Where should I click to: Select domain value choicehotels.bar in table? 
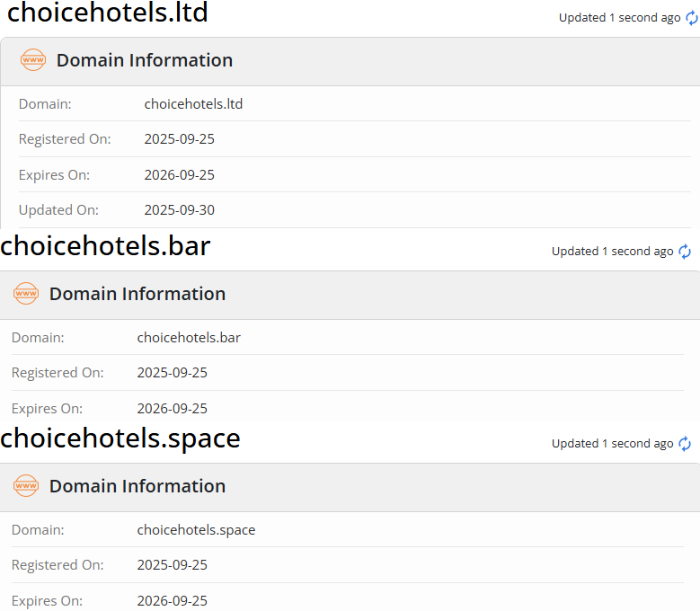189,338
